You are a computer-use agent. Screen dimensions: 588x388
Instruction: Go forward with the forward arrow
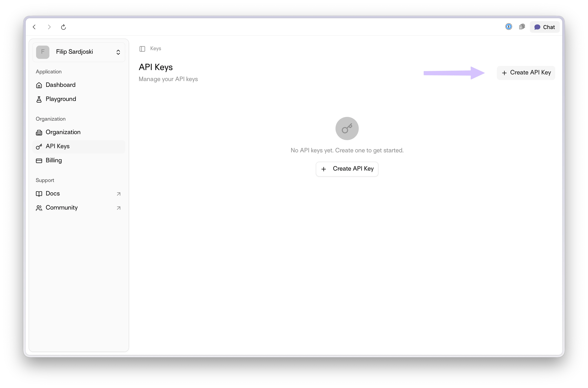pos(49,27)
